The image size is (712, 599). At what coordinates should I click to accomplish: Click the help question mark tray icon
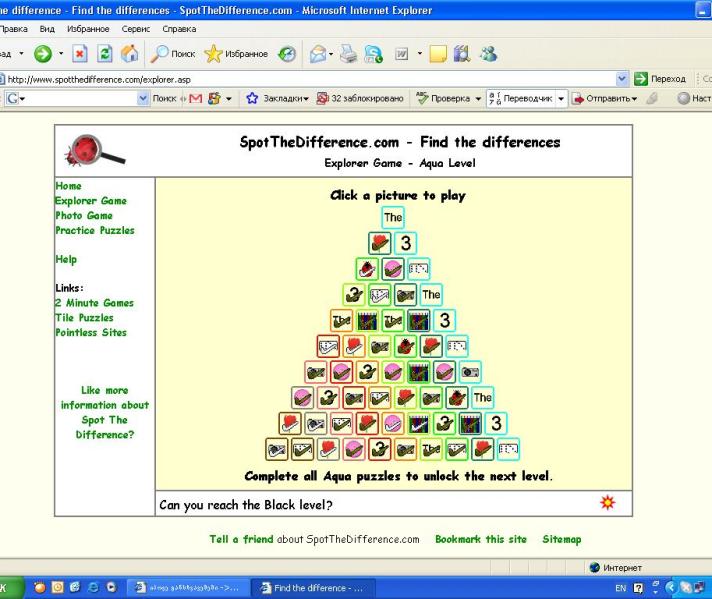click(638, 588)
